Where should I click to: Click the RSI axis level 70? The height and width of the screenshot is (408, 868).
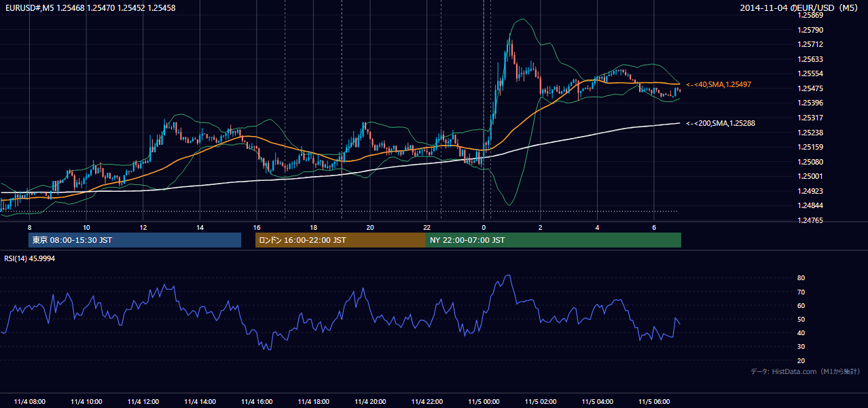[x=801, y=292]
